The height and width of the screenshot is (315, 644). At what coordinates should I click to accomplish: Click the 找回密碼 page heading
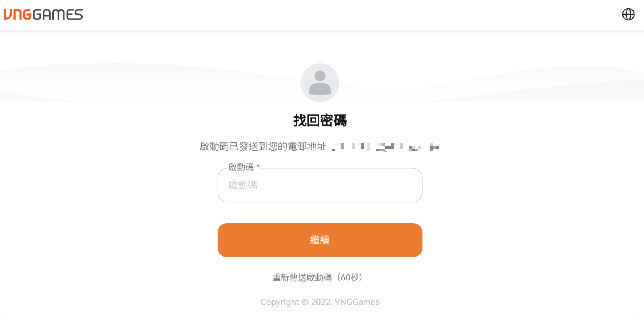(320, 120)
